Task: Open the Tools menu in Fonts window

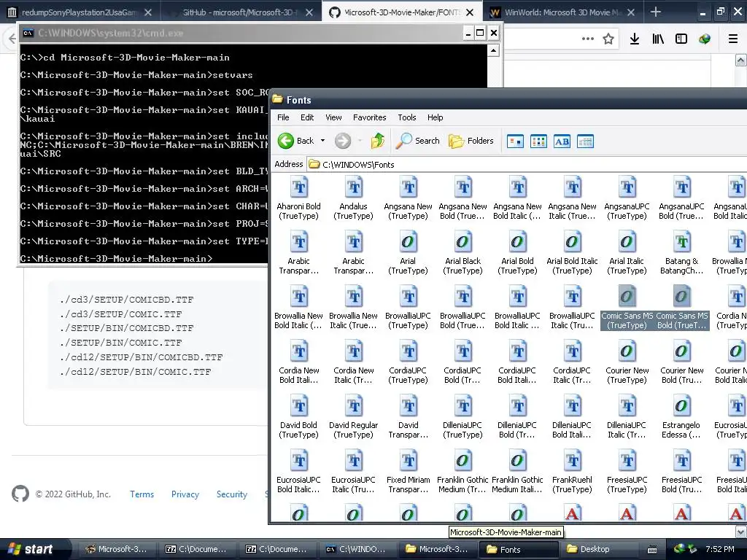Action: pyautogui.click(x=407, y=117)
